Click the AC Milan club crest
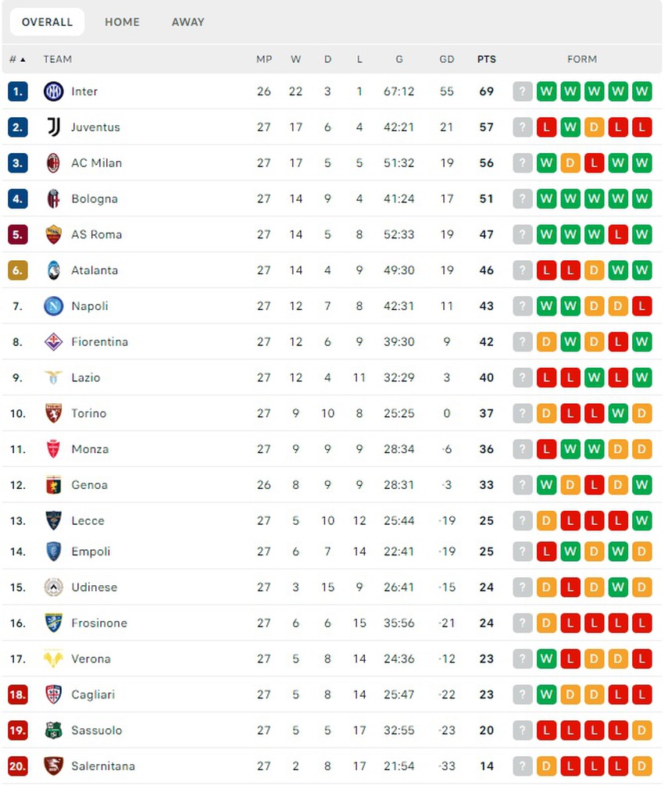The image size is (672, 789). 52,163
